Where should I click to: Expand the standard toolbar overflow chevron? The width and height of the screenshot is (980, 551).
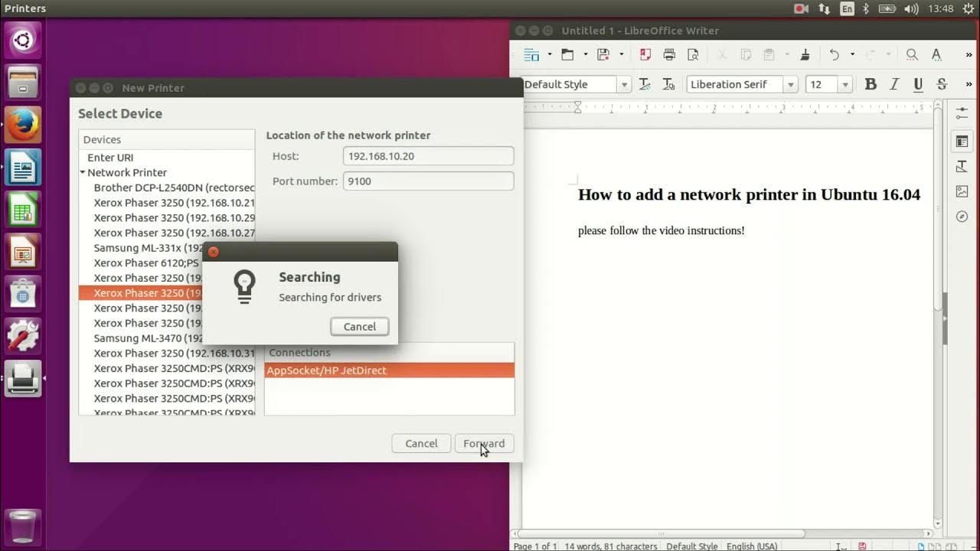[968, 54]
